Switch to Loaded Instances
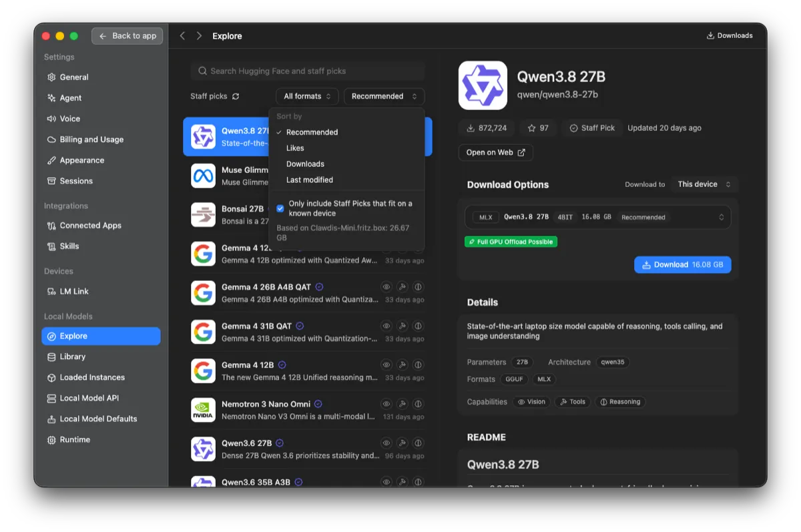The image size is (801, 532). point(101,377)
